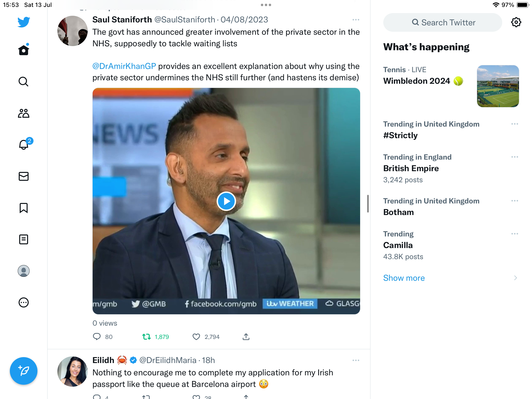The height and width of the screenshot is (399, 532).
Task: Open the Explore search icon in sidebar
Action: click(24, 82)
